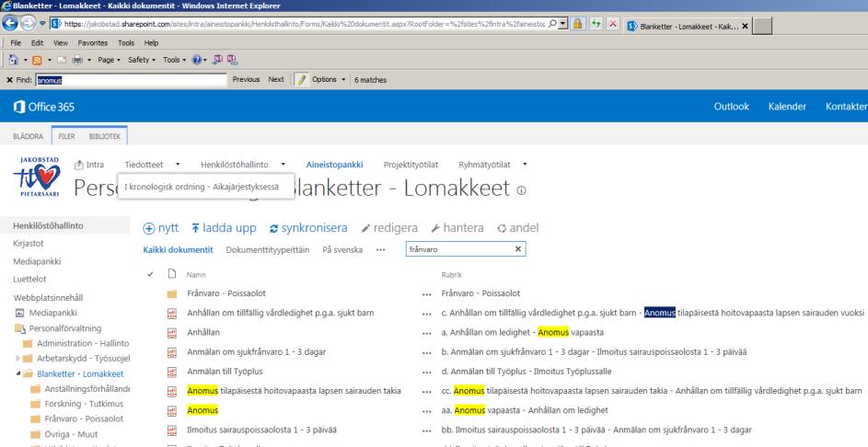Screen dimensions: 868x447
Task: Expand the Tiedotteet navigation dropdown arrow
Action: click(178, 165)
